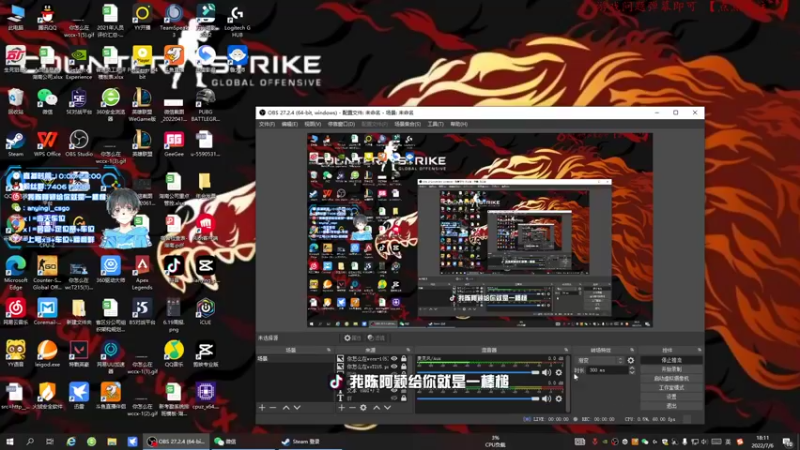This screenshot has width=800, height=450.
Task: Open File Explorer from the taskbar
Action: 112,441
